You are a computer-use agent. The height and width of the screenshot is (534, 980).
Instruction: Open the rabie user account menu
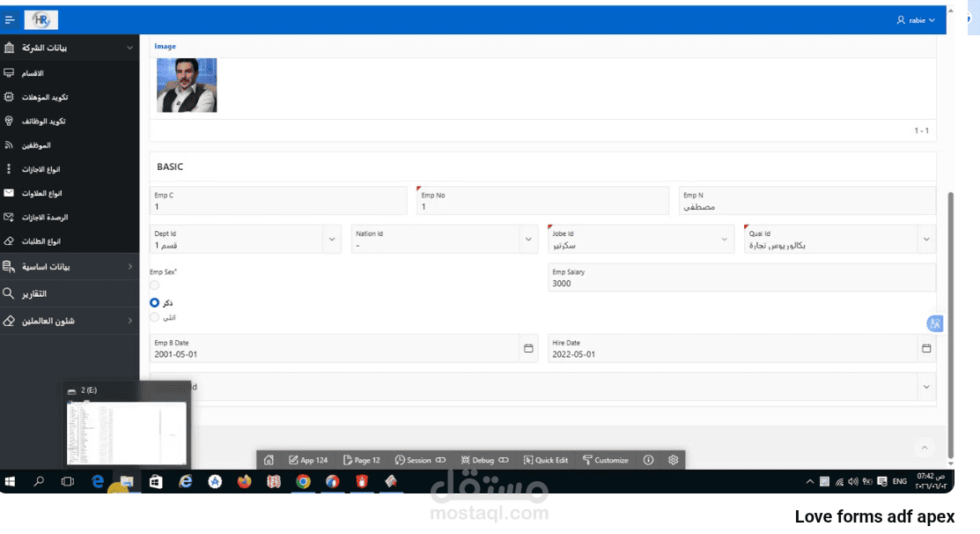917,20
